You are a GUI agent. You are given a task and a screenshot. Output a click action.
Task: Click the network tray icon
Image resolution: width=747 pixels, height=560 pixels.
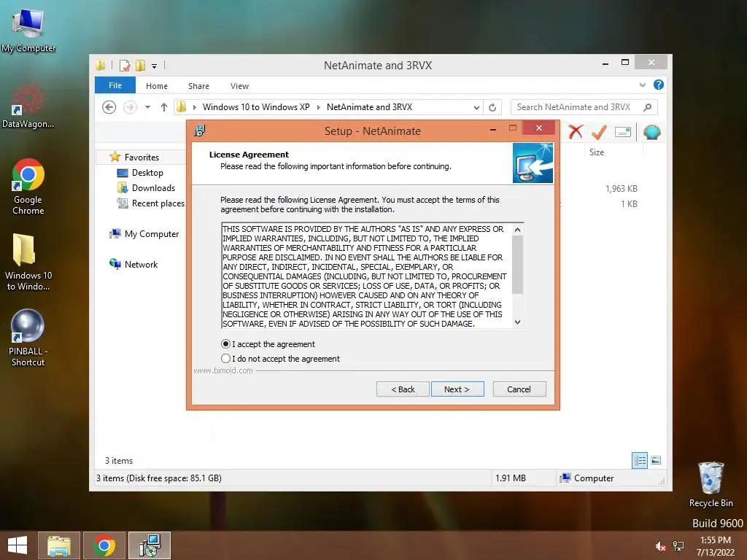[678, 546]
